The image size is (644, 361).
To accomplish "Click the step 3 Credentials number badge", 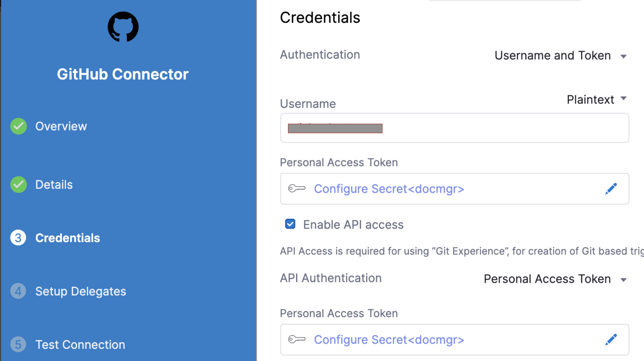I will (x=18, y=238).
